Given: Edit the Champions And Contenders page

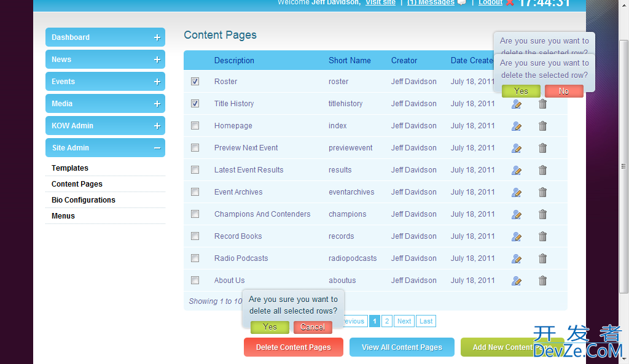Looking at the screenshot, I should point(516,214).
